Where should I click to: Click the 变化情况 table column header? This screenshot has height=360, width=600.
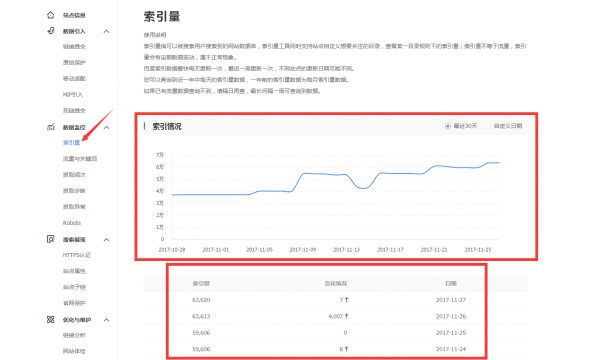[x=336, y=283]
